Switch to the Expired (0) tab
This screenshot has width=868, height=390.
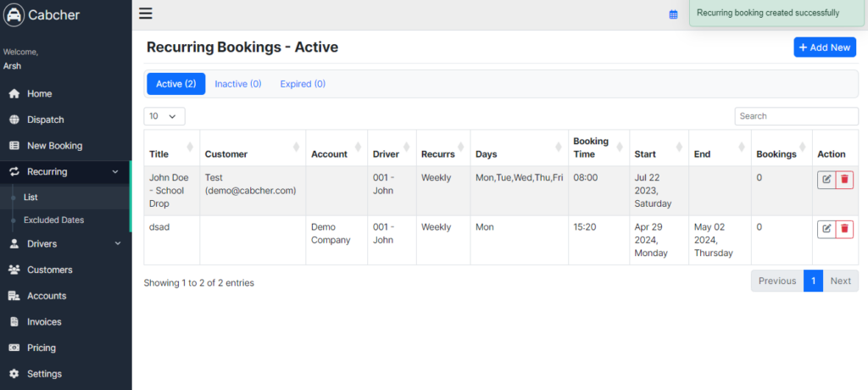pos(303,84)
